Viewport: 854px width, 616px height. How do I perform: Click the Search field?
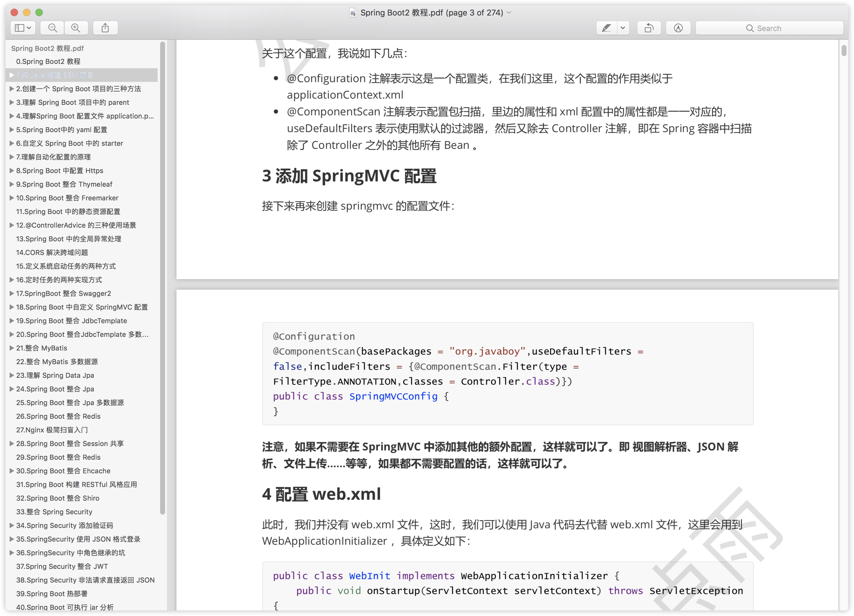tap(769, 28)
